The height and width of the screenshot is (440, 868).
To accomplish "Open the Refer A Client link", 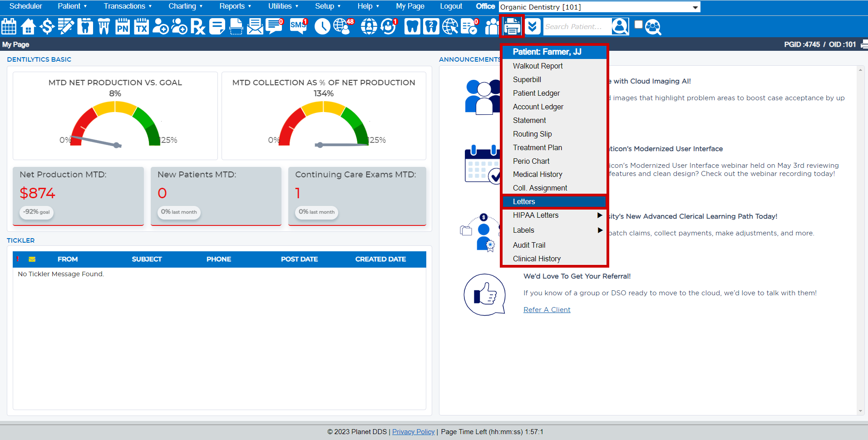I will [547, 309].
